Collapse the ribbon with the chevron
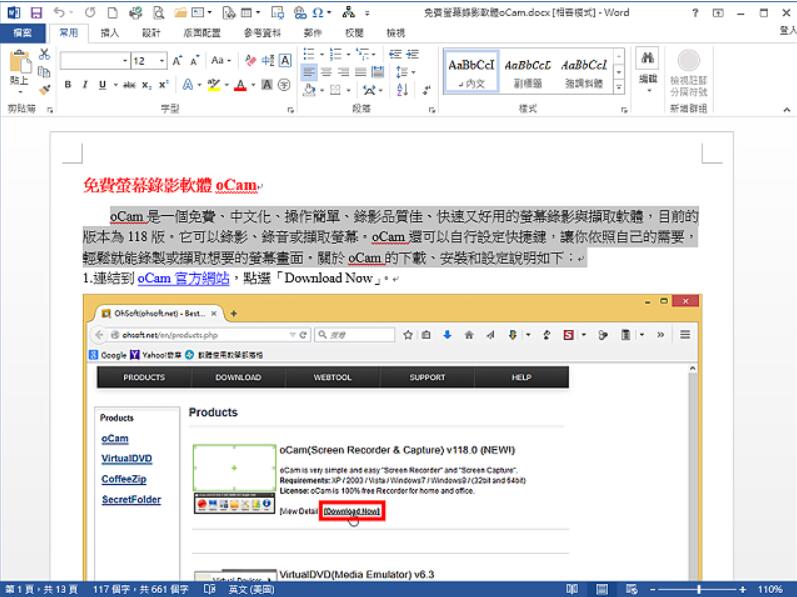The image size is (797, 597). point(786,109)
